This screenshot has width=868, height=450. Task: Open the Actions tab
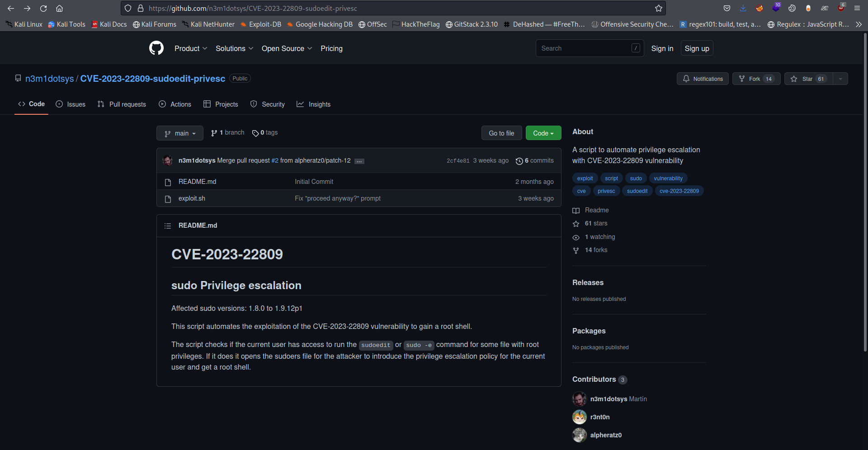click(x=175, y=104)
